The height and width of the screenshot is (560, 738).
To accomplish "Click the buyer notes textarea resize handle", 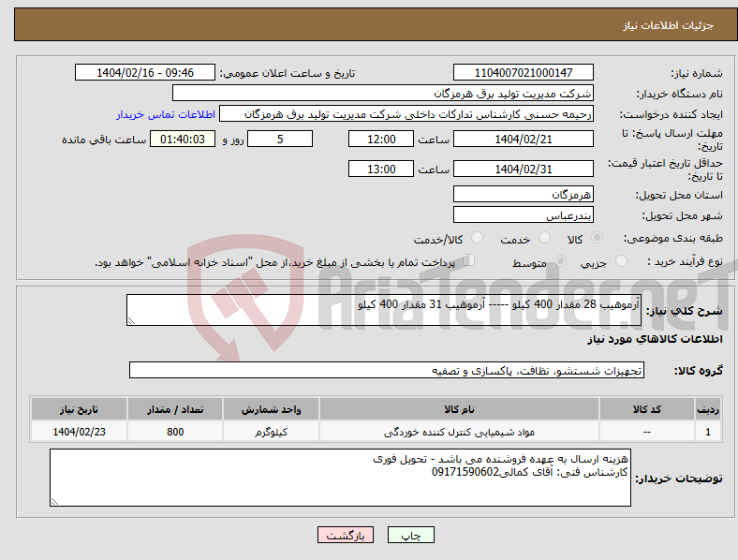I will coord(54,502).
